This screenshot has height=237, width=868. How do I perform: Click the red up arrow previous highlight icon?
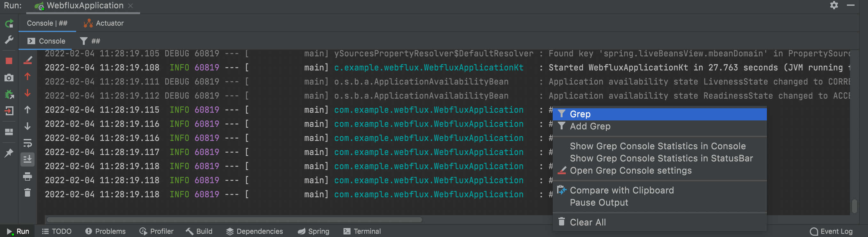point(28,77)
